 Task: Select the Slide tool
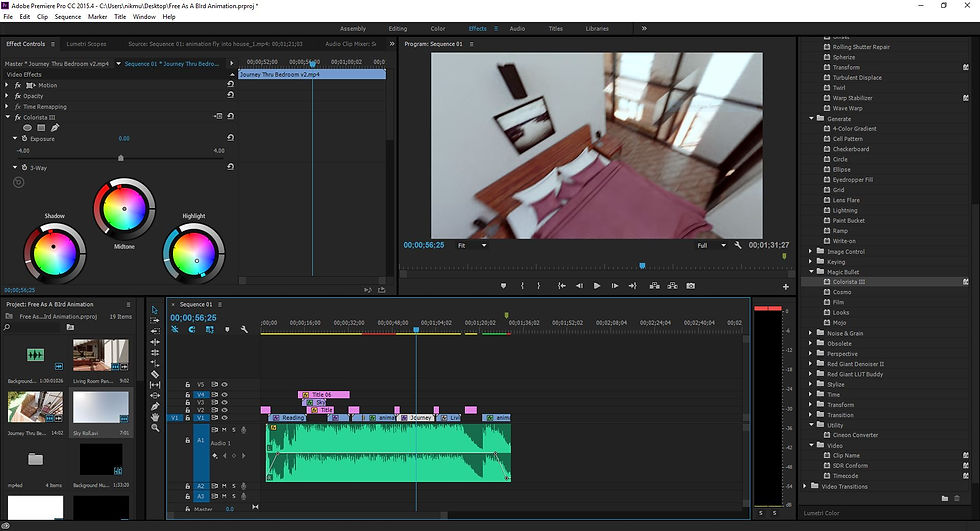click(x=155, y=395)
